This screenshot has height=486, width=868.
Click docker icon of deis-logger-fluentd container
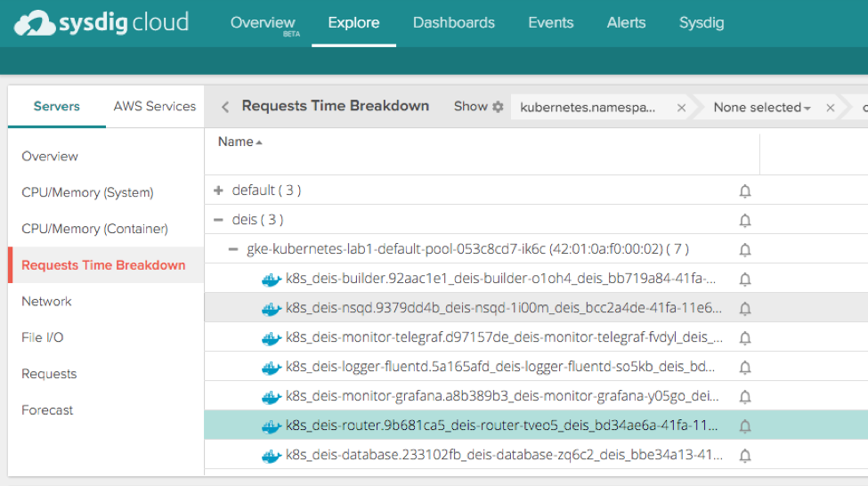click(x=272, y=368)
